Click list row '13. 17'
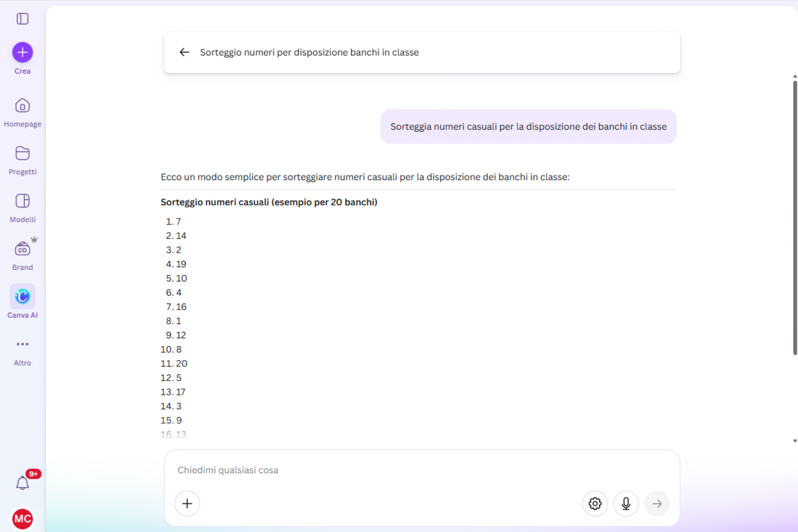 173,392
